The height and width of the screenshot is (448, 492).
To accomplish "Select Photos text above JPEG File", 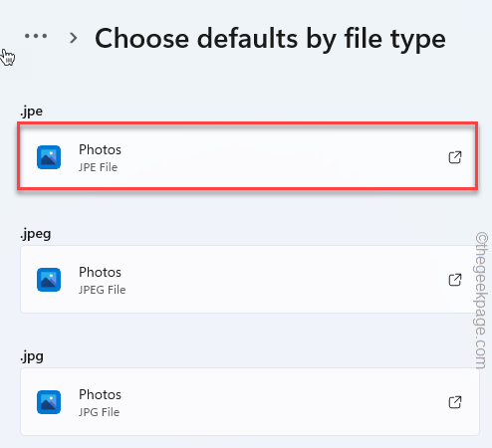I will point(100,272).
